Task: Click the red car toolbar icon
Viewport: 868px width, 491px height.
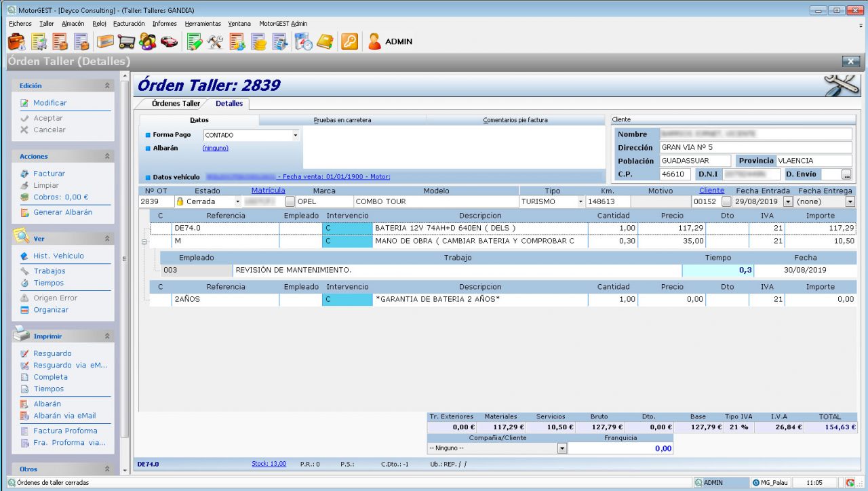Action: tap(169, 41)
